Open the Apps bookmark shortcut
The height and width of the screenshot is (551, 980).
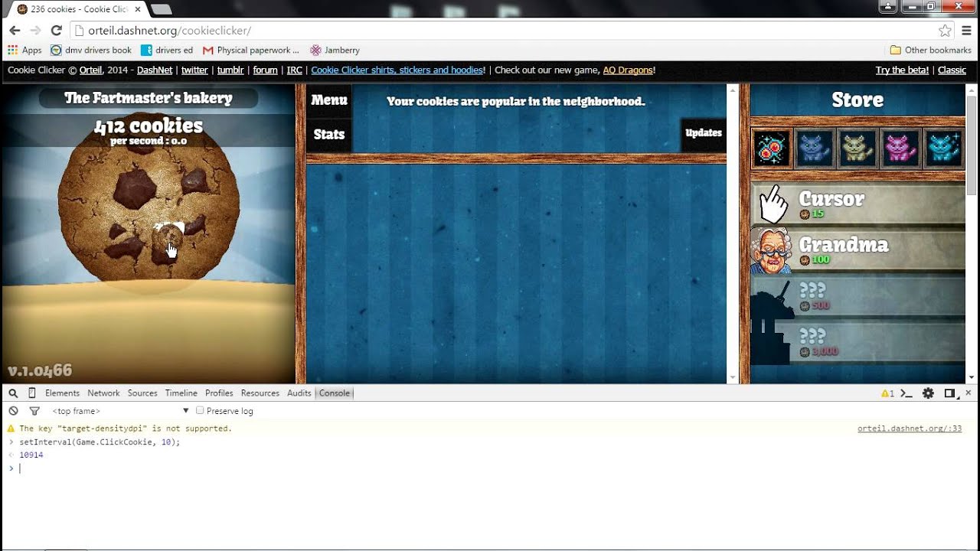(24, 50)
